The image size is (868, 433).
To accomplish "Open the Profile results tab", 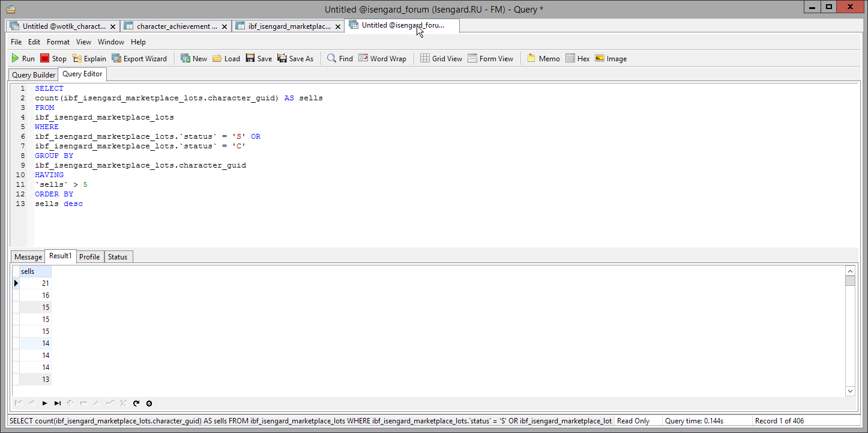I will [x=89, y=256].
